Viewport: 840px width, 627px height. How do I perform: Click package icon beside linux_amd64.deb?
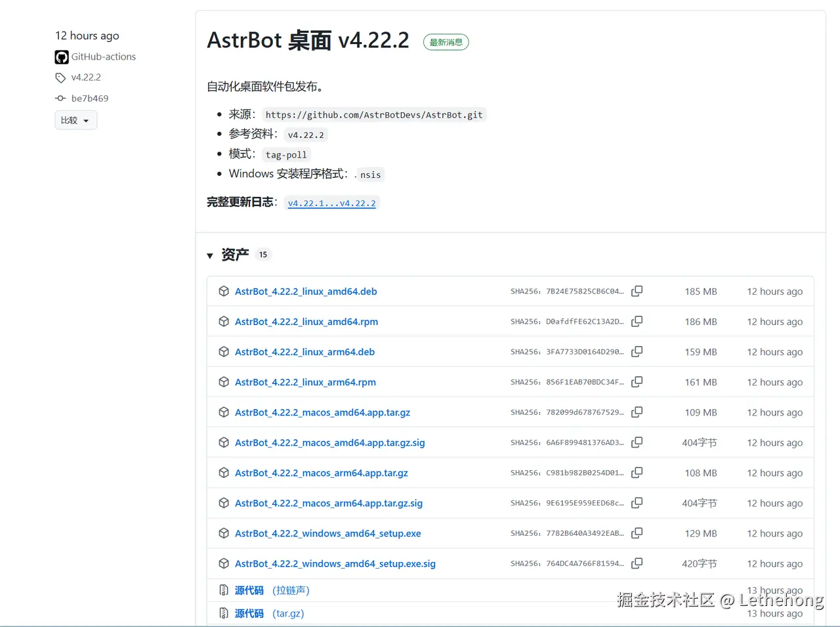click(224, 291)
